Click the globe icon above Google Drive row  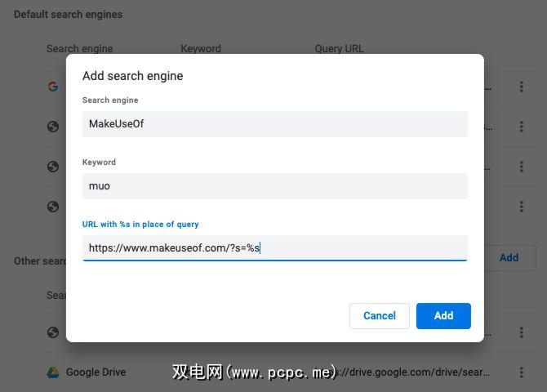53,332
